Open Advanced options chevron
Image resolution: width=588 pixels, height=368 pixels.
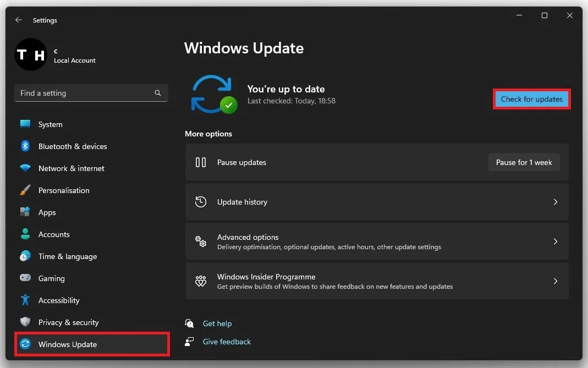click(556, 241)
